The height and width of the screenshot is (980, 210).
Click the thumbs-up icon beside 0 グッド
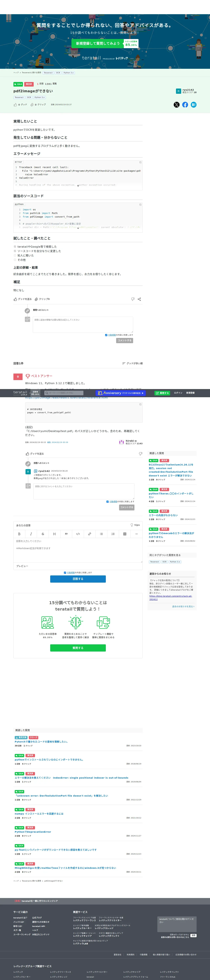point(15,105)
